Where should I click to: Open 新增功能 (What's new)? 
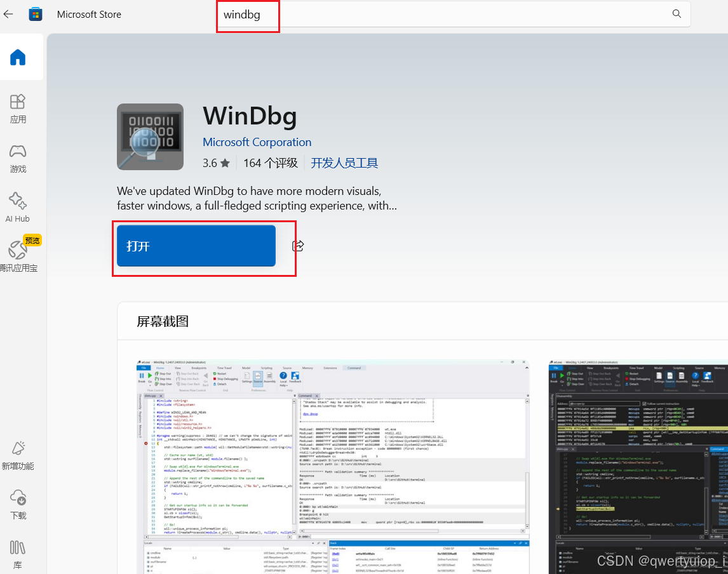[18, 456]
